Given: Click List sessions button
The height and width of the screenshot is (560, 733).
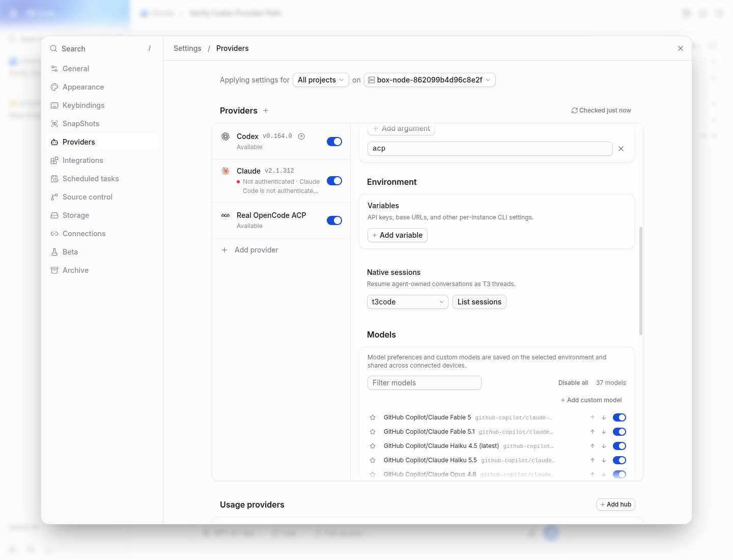Looking at the screenshot, I should 480,302.
